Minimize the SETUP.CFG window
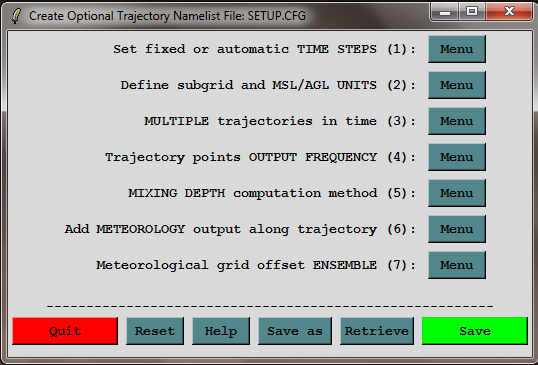Screen dimensions: 538x365 (x=445, y=12)
